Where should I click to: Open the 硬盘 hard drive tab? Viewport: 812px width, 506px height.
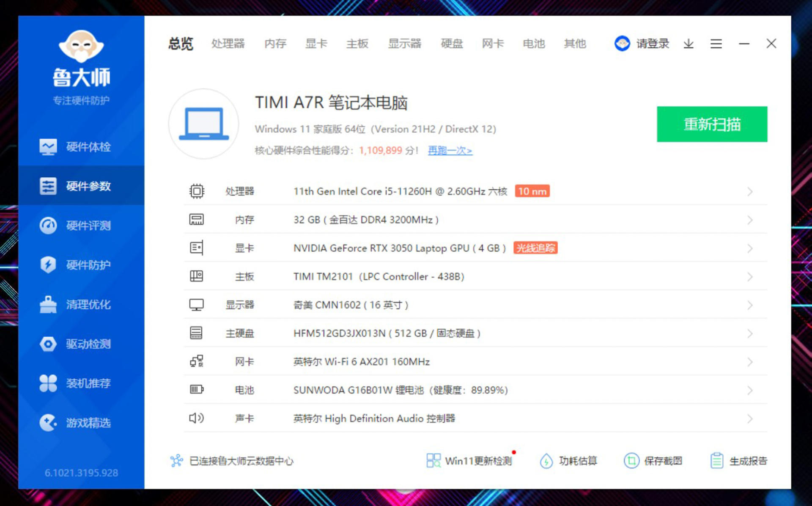(x=452, y=44)
